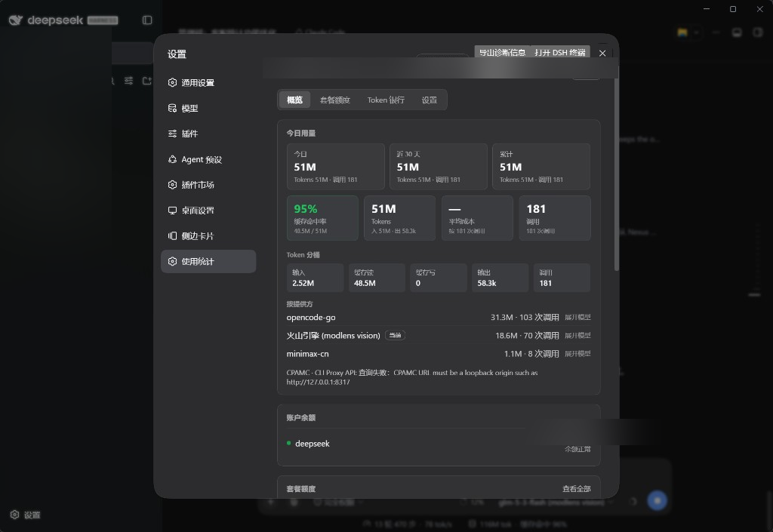Click the 输入 2.52M token bucket
Viewport: 773px width, 532px height.
(x=315, y=278)
